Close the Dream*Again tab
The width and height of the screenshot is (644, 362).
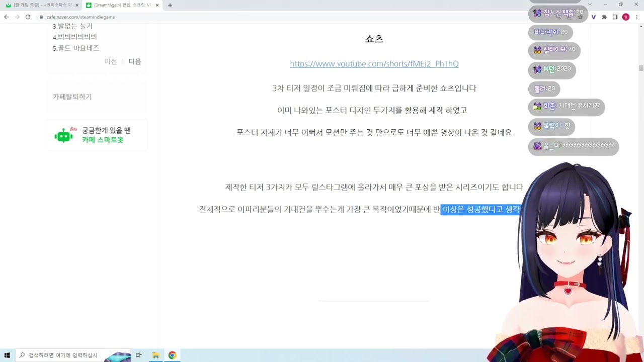[157, 5]
